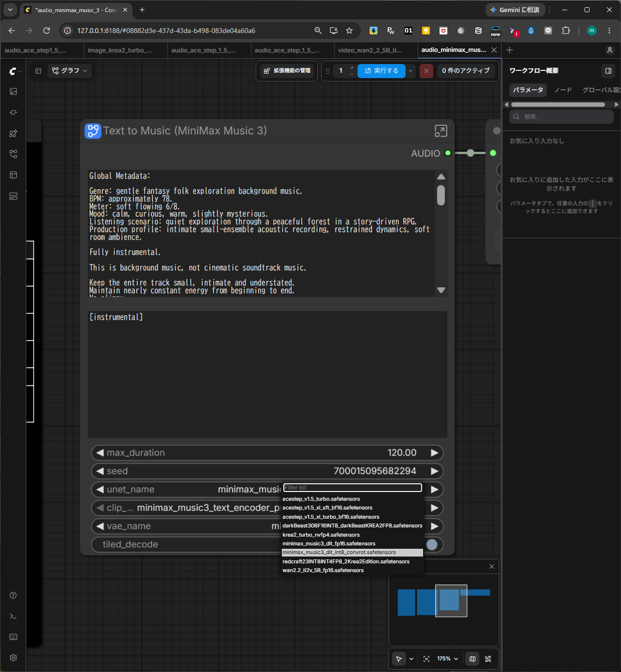
Task: Decrease max_duration with left arrow
Action: [100, 453]
